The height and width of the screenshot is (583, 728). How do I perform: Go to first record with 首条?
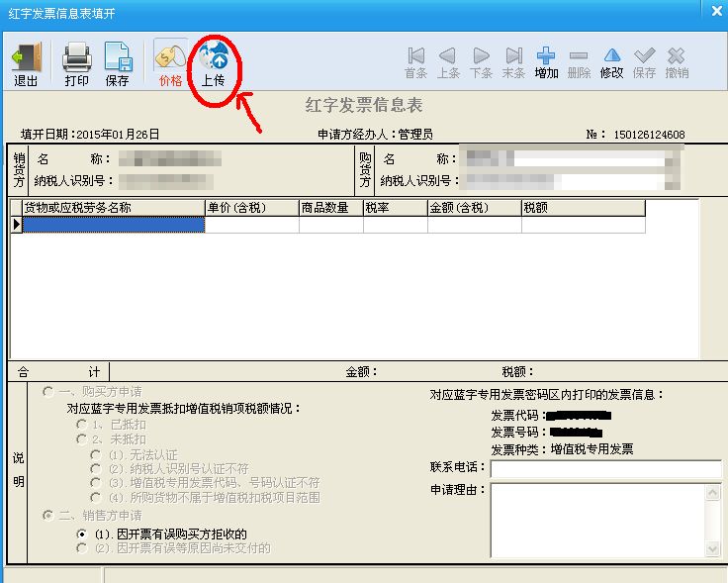[416, 62]
